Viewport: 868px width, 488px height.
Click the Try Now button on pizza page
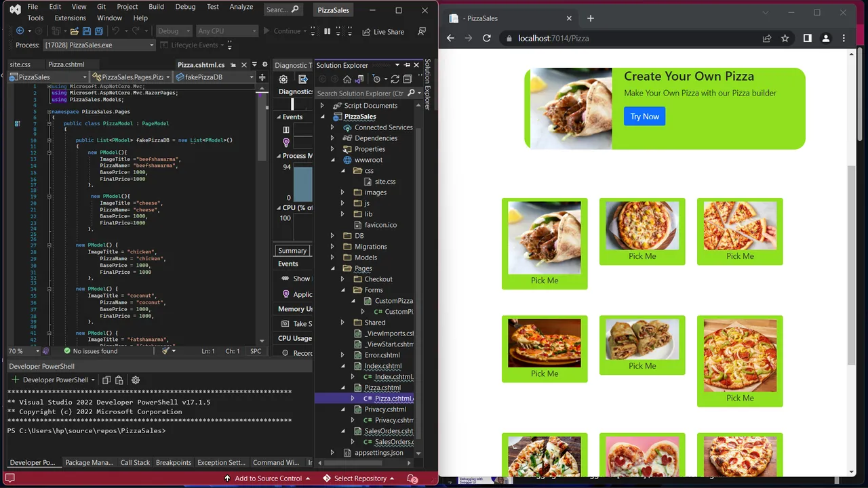(x=645, y=117)
